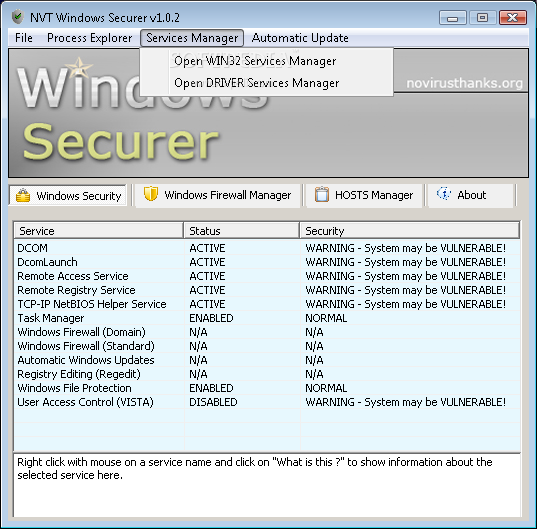Select the User Access Control (VISTA) row
The image size is (537, 529).
267,402
